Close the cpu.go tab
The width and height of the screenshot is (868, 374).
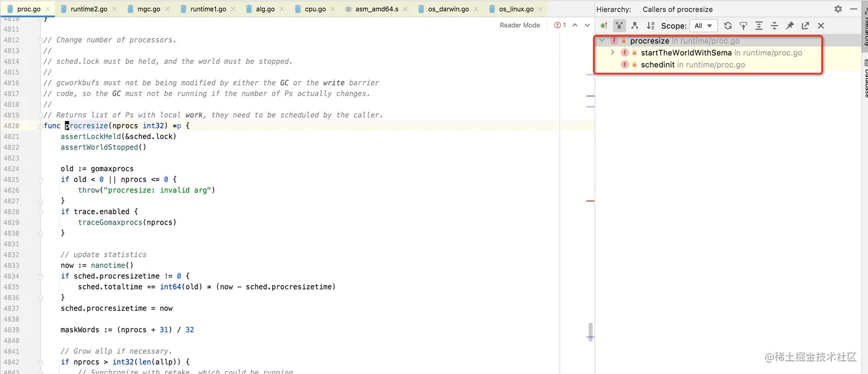pos(331,9)
